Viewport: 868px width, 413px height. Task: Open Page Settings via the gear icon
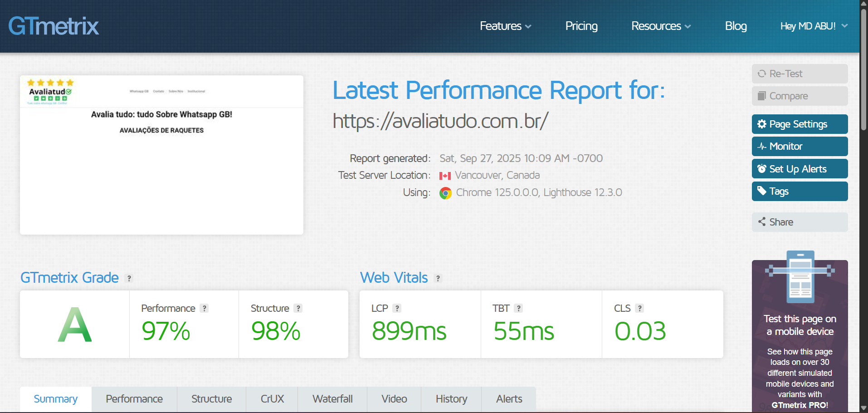(x=762, y=124)
